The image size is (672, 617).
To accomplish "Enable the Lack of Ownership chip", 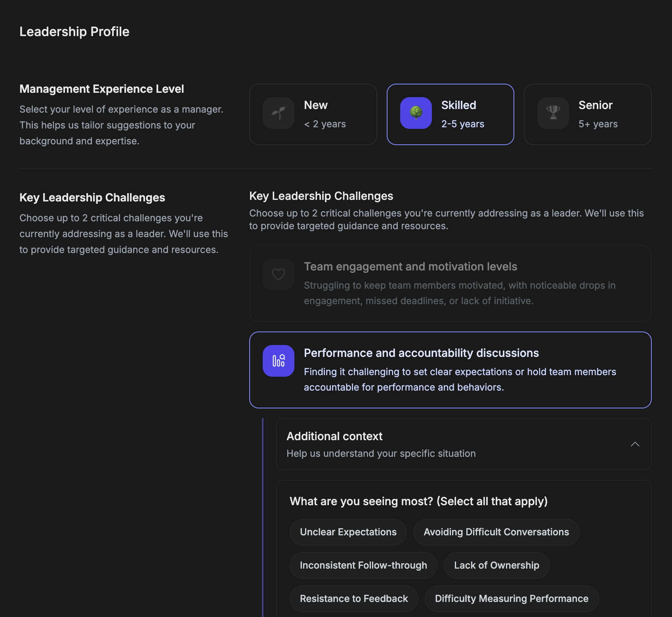I will pyautogui.click(x=496, y=565).
